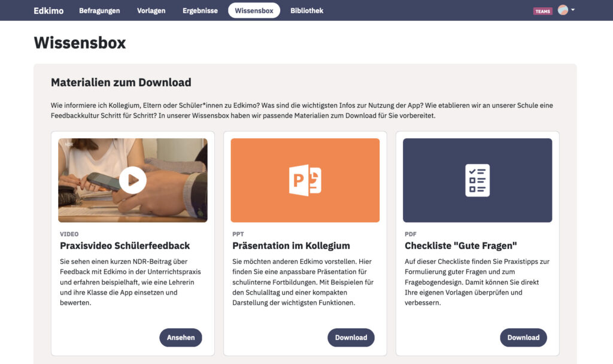The width and height of the screenshot is (613, 364).
Task: Click the VIDEO label
Action: coord(69,234)
